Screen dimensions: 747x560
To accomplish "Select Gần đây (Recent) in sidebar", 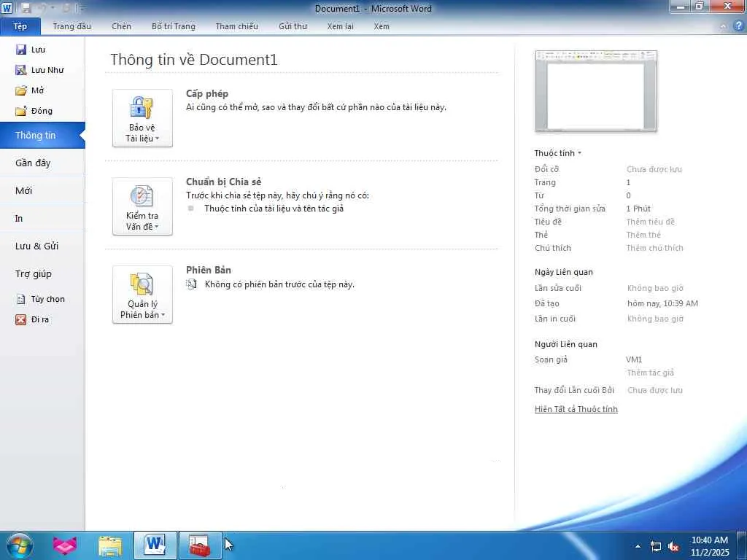I will (42, 163).
